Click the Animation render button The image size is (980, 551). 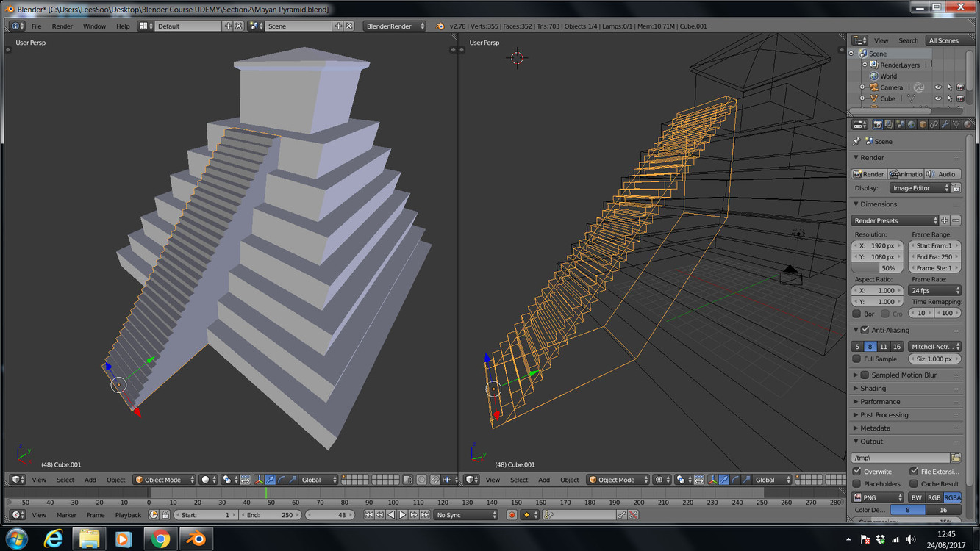(x=905, y=174)
